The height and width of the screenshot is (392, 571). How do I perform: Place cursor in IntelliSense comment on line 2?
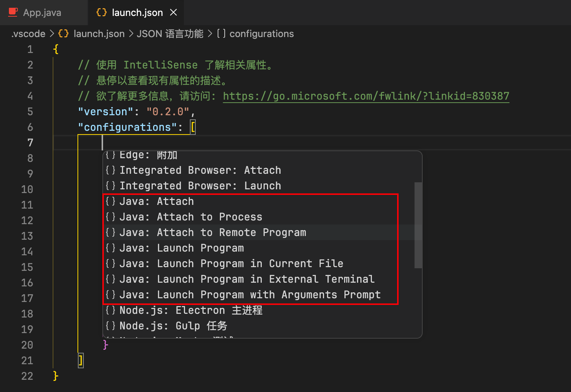[176, 65]
